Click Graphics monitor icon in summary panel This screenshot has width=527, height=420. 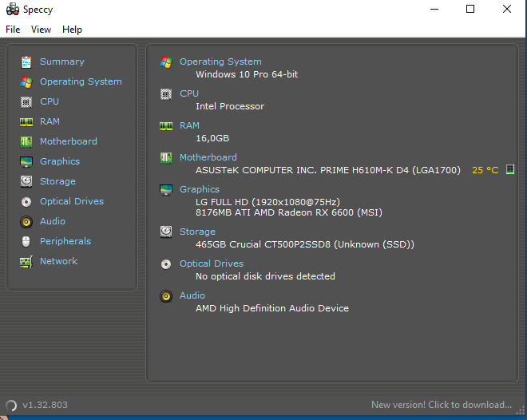[x=166, y=190]
